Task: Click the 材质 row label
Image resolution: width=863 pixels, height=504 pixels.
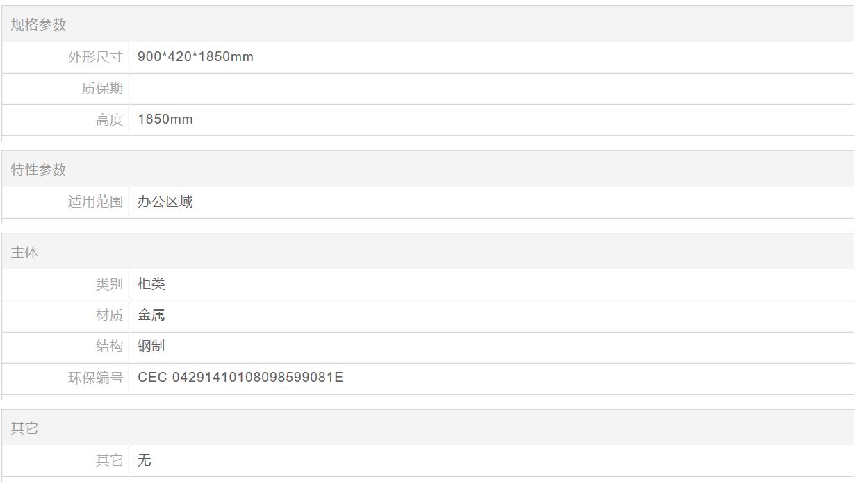Action: 109,315
